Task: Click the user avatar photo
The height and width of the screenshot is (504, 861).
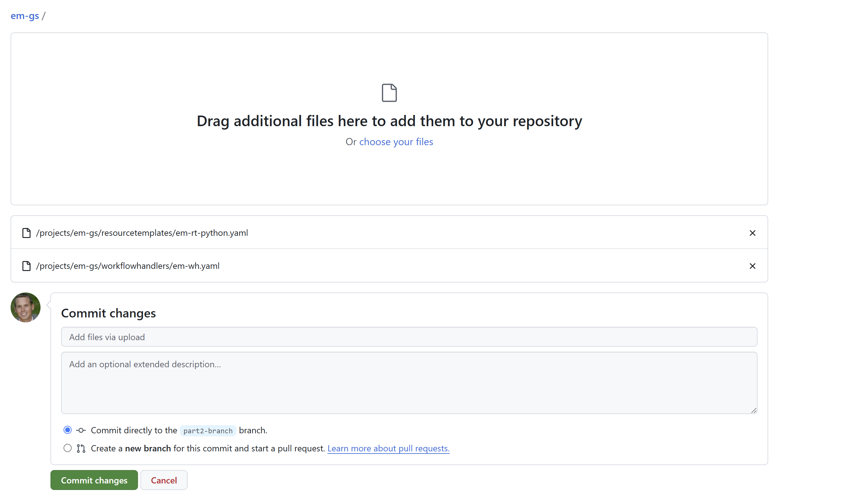Action: pyautogui.click(x=26, y=307)
